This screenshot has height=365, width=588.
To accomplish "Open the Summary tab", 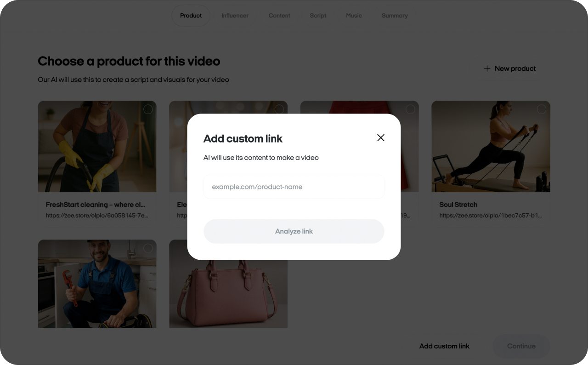I will pos(395,15).
